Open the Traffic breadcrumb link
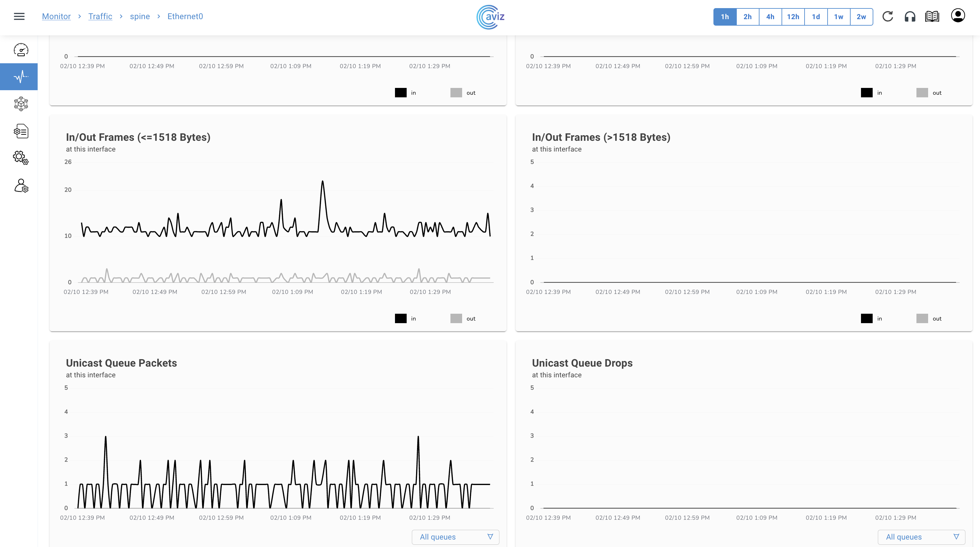The height and width of the screenshot is (547, 980). pos(100,16)
